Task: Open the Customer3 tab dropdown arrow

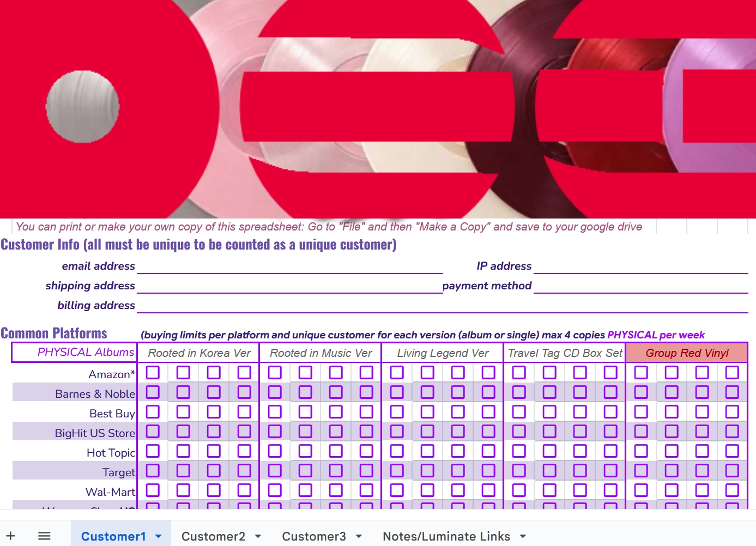Action: [359, 536]
